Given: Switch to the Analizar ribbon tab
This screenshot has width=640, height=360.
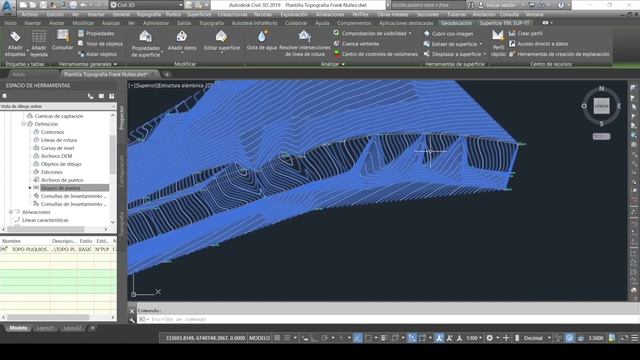Looking at the screenshot, I should click(111, 23).
